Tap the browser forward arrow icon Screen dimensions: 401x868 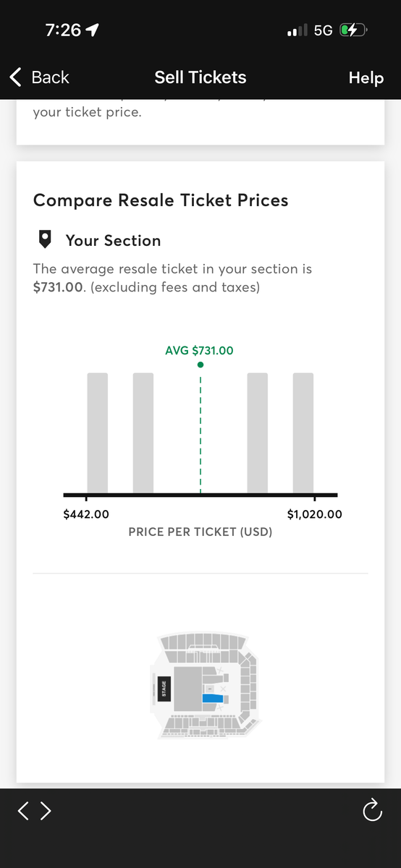click(x=46, y=811)
